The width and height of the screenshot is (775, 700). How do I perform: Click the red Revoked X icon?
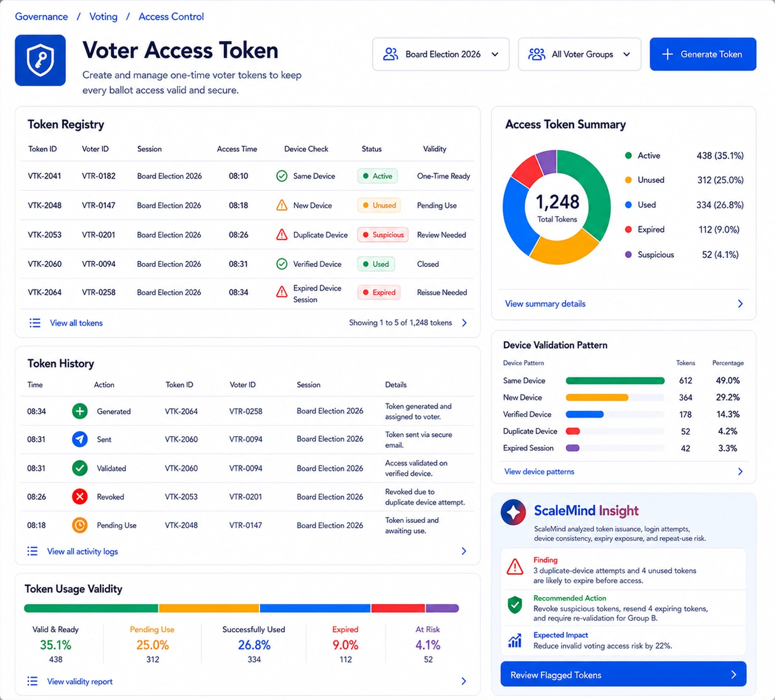pos(80,497)
